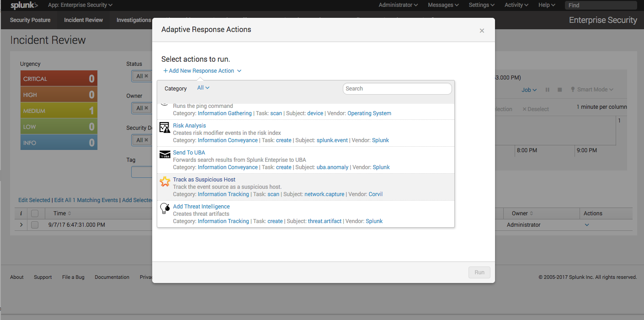
Task: Filter by LOW urgency
Action: coord(59,127)
